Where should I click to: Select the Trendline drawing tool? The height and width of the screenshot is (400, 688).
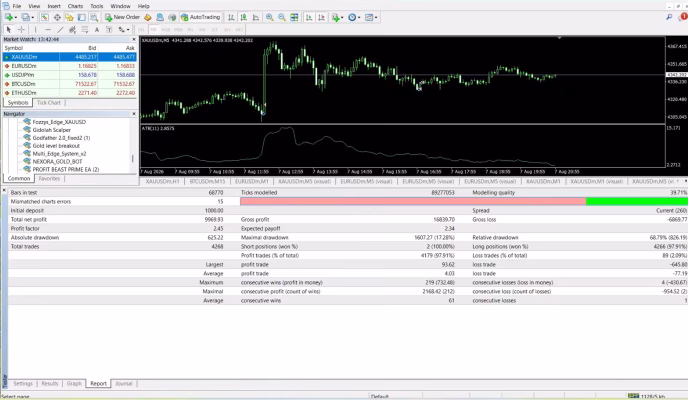[60, 29]
